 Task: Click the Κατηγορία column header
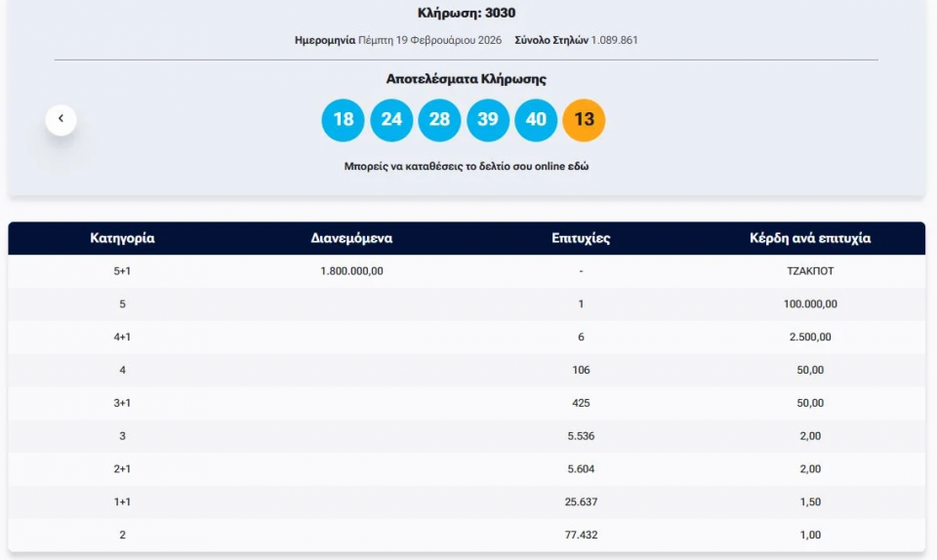(x=122, y=238)
